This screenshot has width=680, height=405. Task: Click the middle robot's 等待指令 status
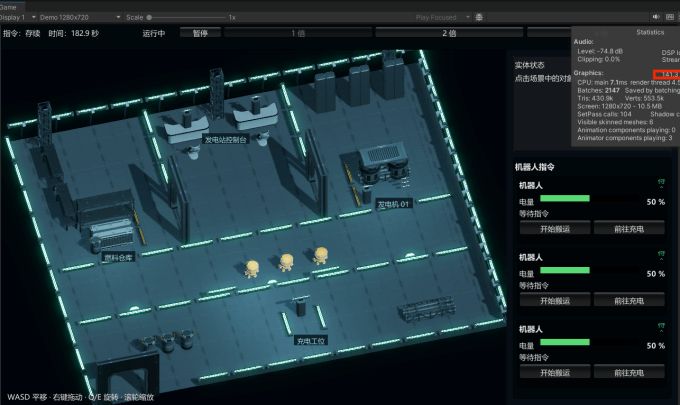coord(534,286)
